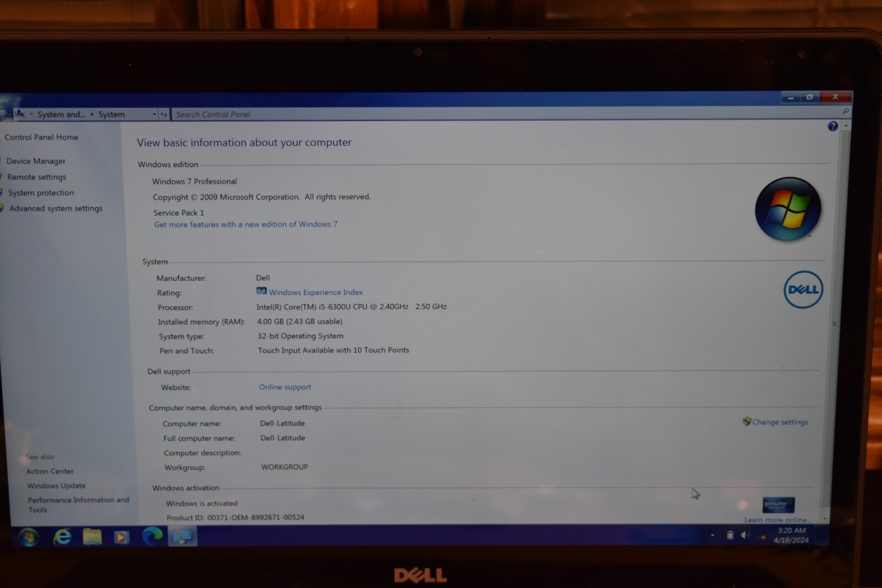Click the Windows Experience Index rating icon
This screenshot has width=882, height=588.
click(261, 291)
